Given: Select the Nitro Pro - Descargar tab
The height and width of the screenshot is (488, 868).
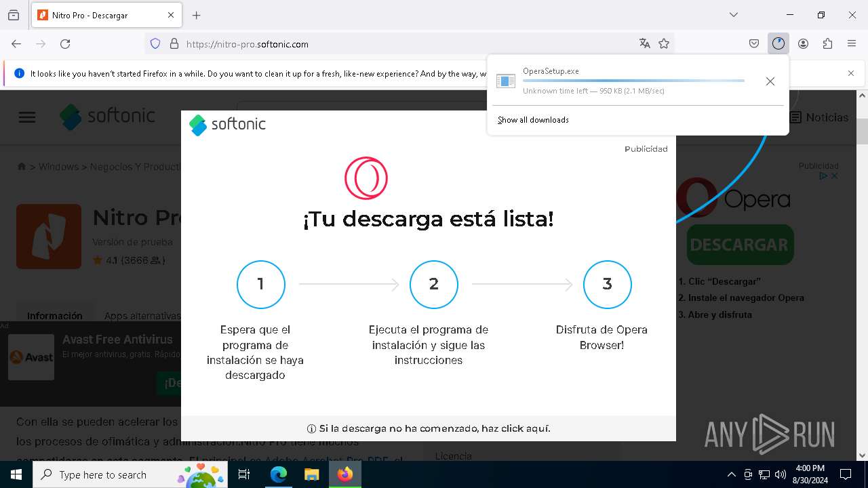Looking at the screenshot, I should coord(105,15).
